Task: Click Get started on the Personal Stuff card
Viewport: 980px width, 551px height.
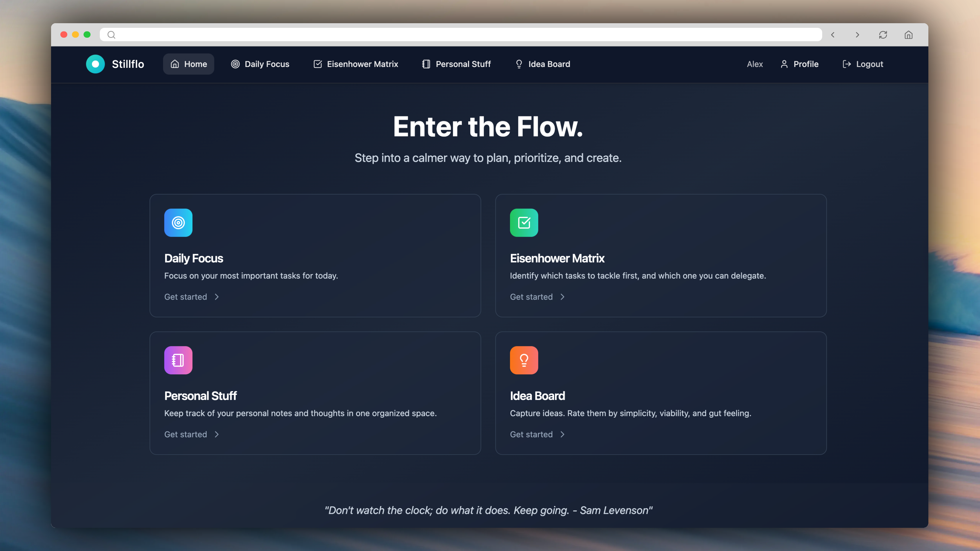Action: click(186, 434)
